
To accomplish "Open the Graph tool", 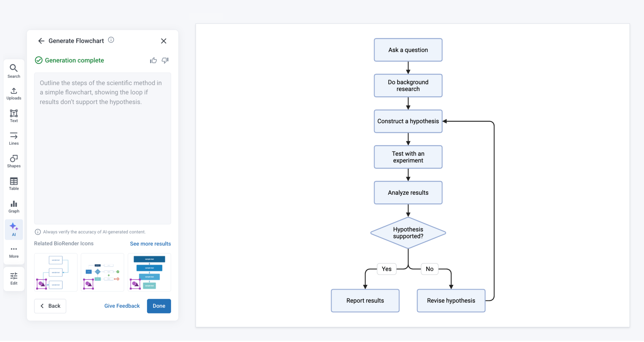I will click(x=14, y=207).
